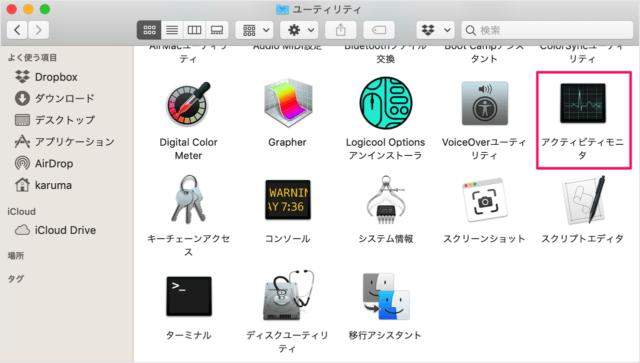Click the コンソール label text
This screenshot has height=363, width=640.
[x=288, y=238]
